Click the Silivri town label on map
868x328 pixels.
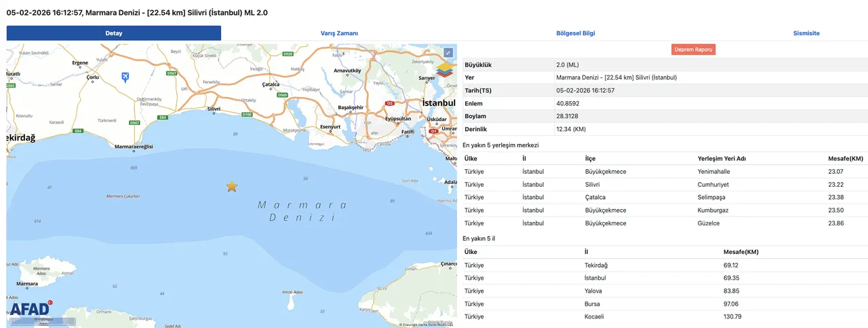(x=214, y=109)
